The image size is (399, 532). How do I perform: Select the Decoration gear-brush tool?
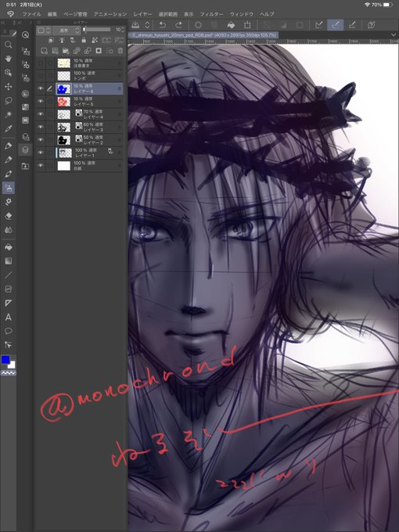click(x=8, y=202)
